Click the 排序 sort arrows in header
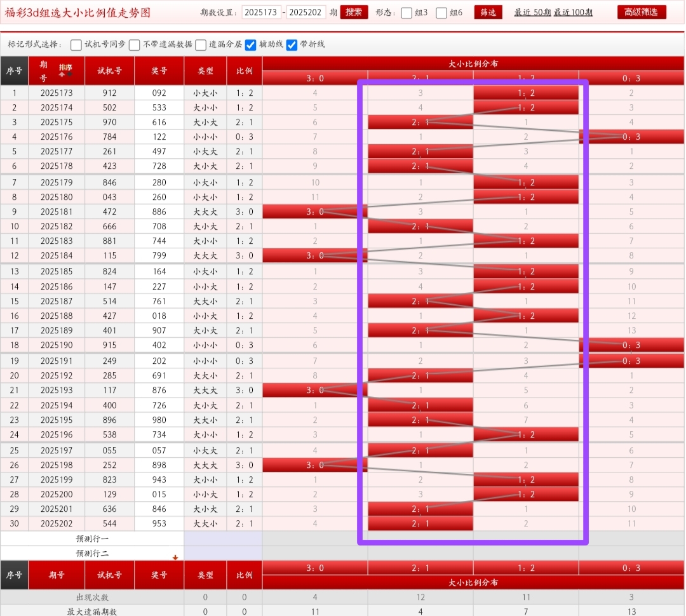 pyautogui.click(x=65, y=70)
